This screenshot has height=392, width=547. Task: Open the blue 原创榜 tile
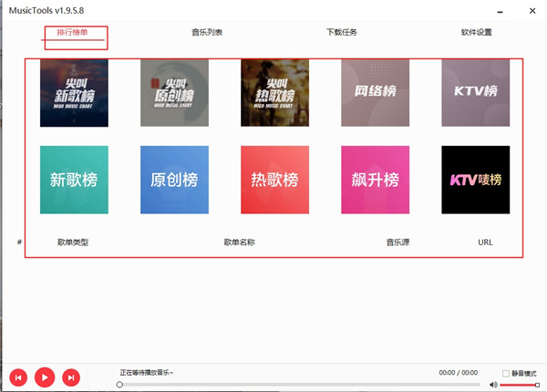[174, 180]
